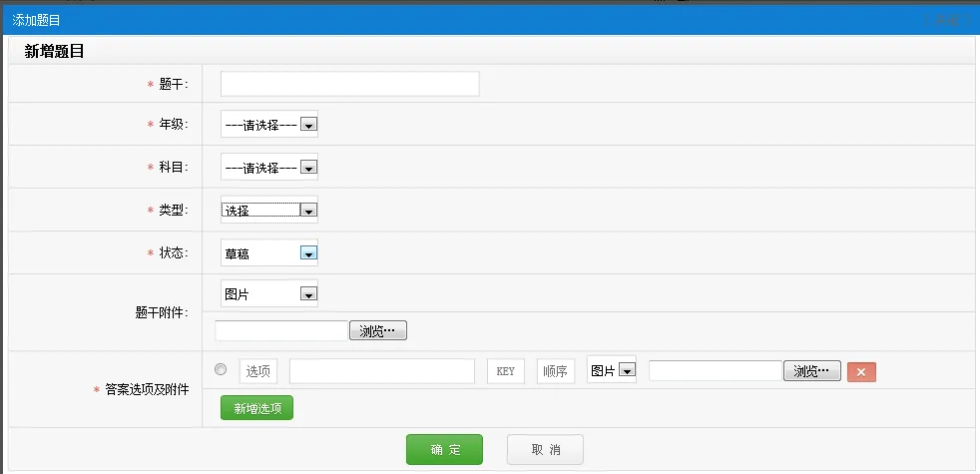The width and height of the screenshot is (980, 474).
Task: Click the 选项 label input field
Action: (258, 371)
